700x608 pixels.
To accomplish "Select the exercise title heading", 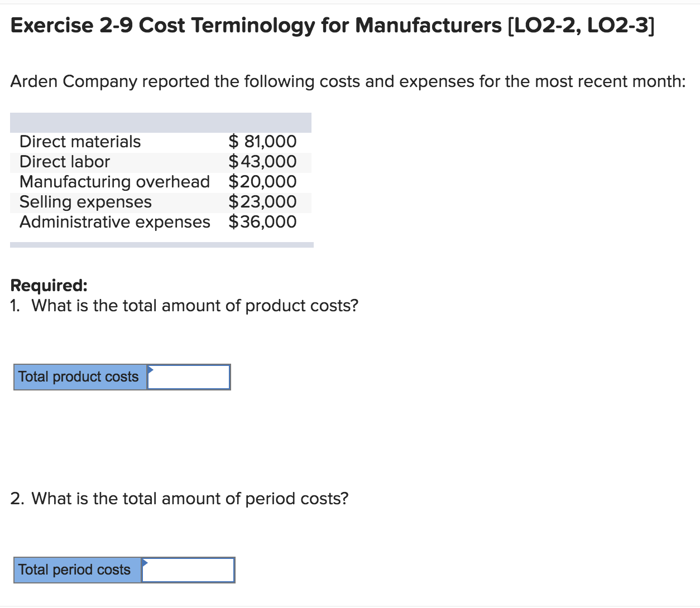I will [332, 25].
